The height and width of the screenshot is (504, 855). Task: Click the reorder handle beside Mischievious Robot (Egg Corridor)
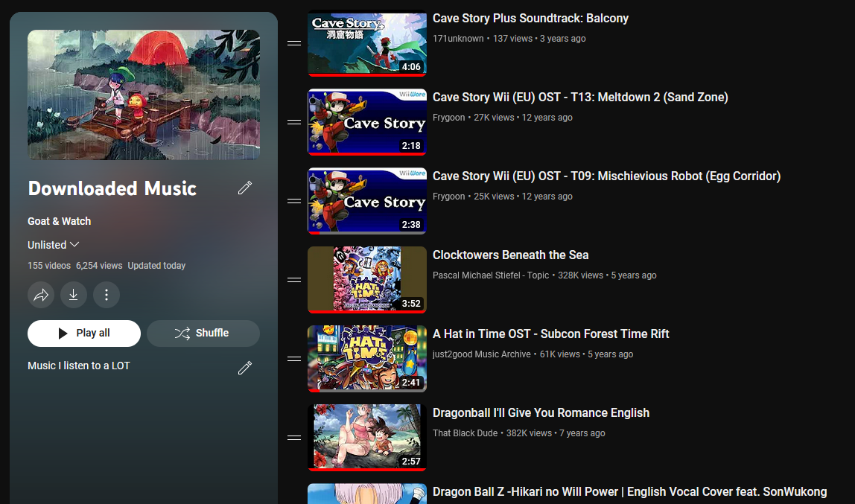click(294, 201)
